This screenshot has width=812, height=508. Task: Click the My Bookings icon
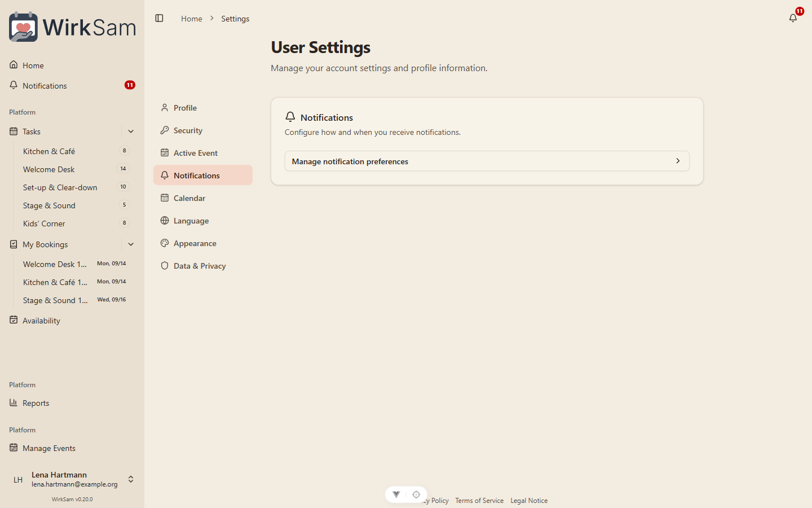[14, 244]
